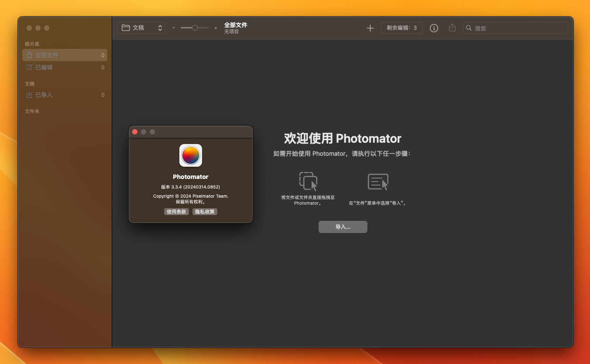Adjust the thumbnail size slider
Viewport: 590px width, 364px height.
point(195,28)
